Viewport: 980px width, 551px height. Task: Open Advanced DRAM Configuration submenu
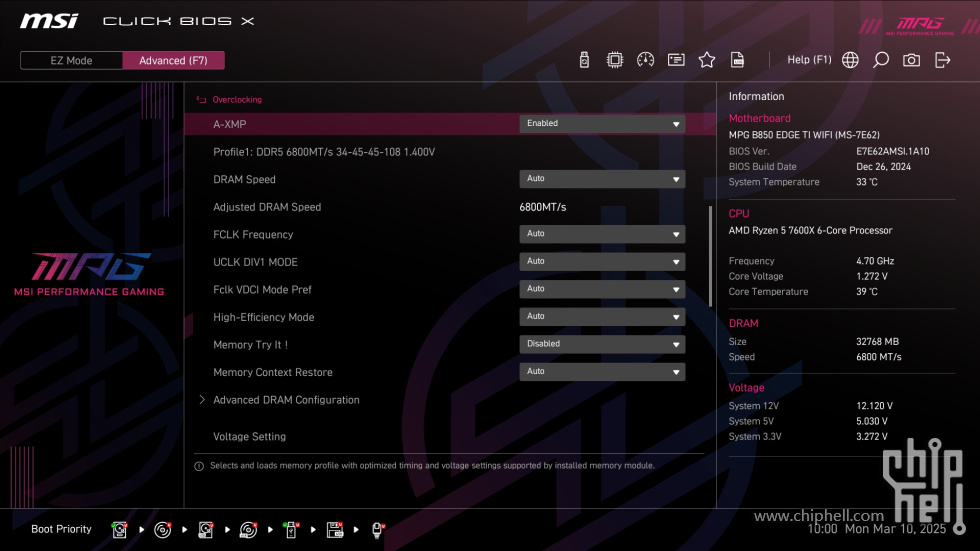286,400
